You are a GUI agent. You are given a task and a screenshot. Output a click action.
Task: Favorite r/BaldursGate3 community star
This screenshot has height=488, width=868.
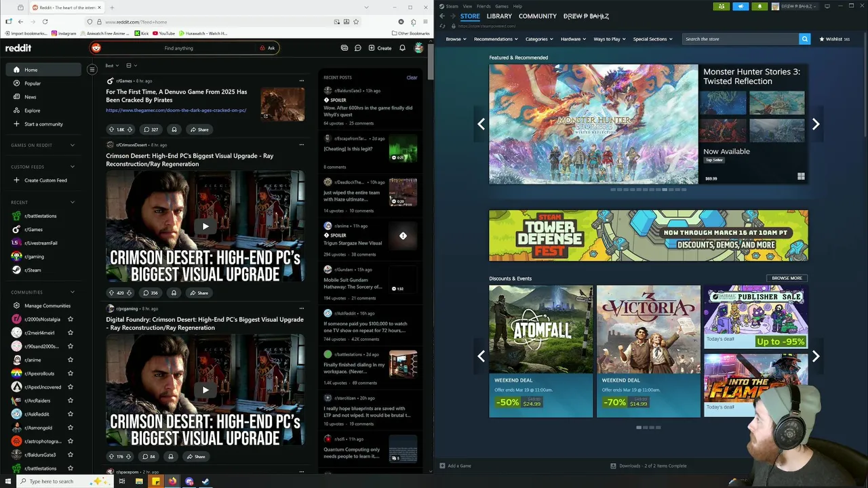click(71, 455)
